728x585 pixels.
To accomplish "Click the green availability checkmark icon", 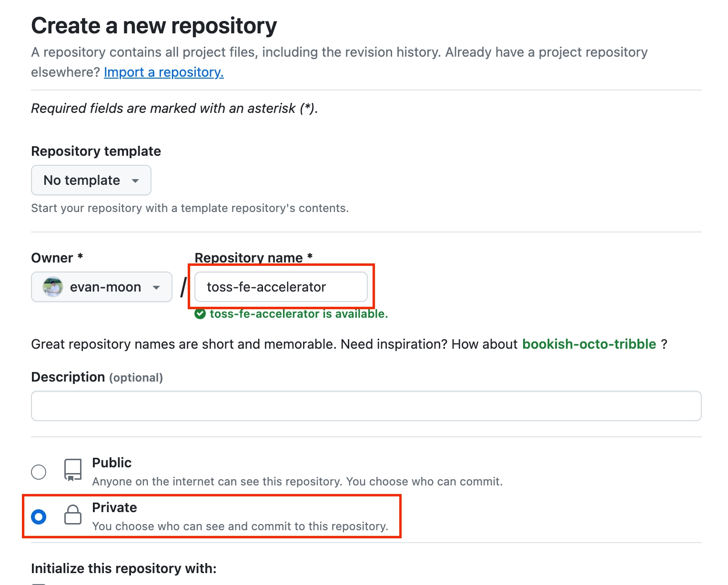I will point(200,314).
